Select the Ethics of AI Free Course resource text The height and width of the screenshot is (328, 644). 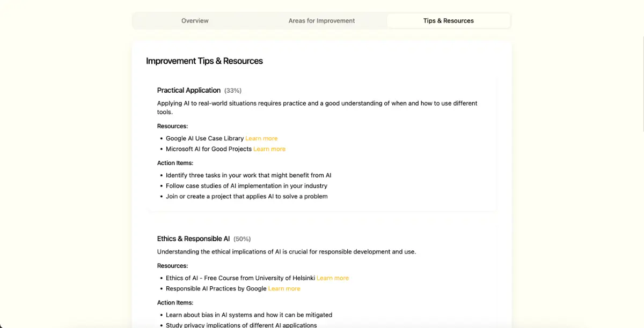pyautogui.click(x=240, y=278)
